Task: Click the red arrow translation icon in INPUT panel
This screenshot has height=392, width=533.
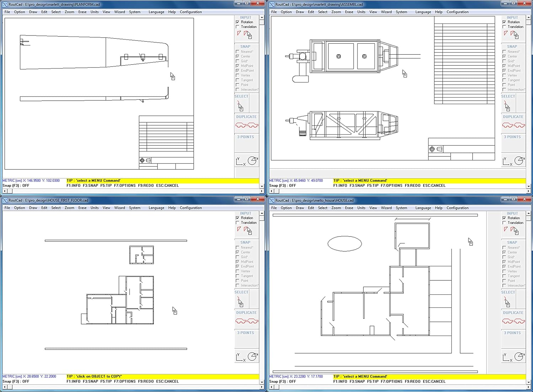Action: (248, 32)
